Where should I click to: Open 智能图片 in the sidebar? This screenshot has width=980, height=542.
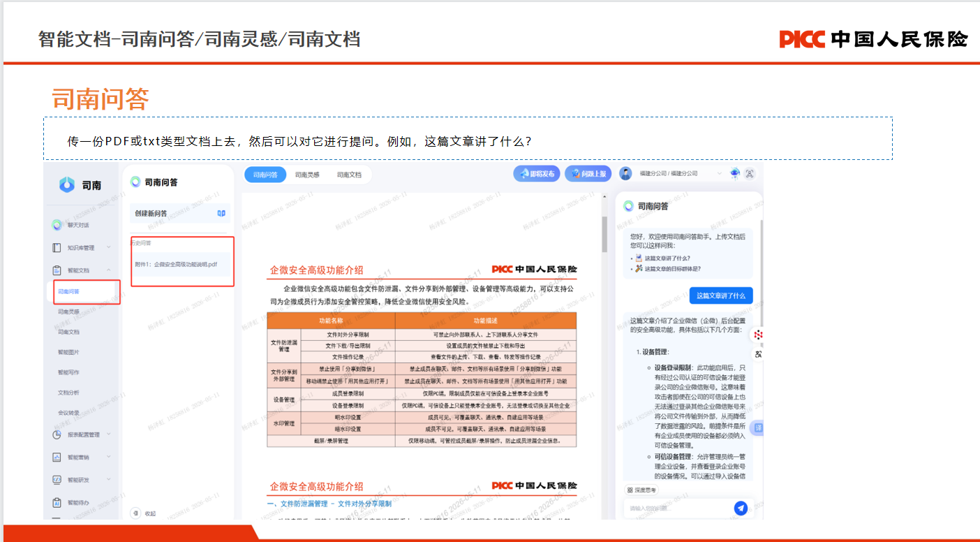tap(68, 353)
